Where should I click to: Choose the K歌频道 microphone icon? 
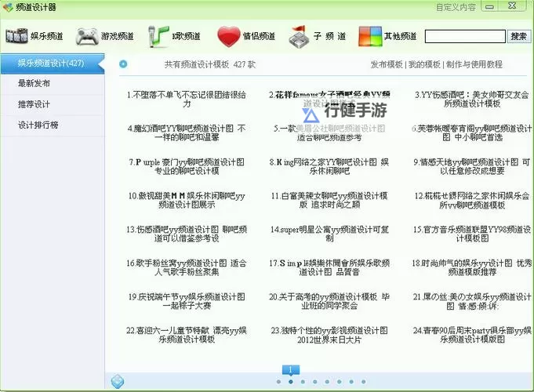coord(158,36)
